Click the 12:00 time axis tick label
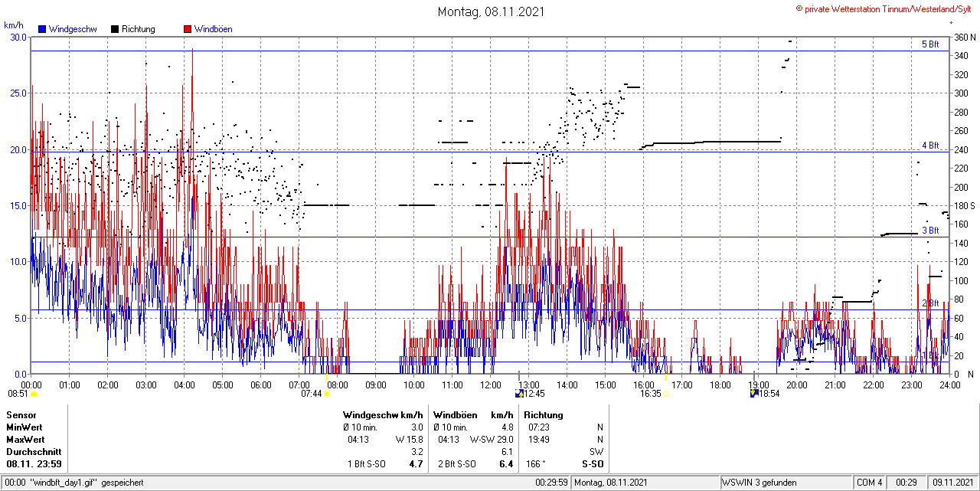 click(491, 385)
